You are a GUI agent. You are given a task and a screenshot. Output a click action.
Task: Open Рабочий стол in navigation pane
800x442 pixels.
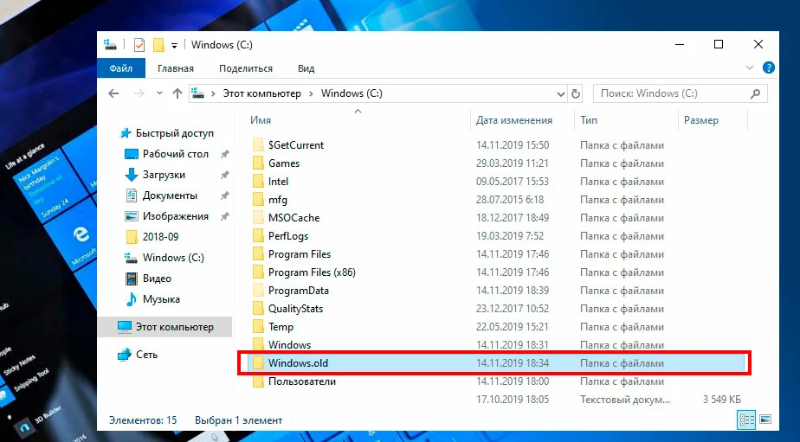[x=176, y=154]
